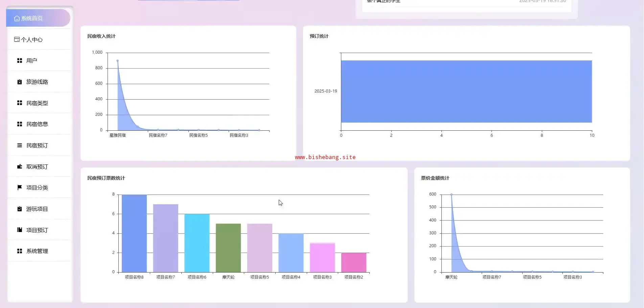Click the list icon beside 民宿预订
This screenshot has height=308, width=644.
[20, 145]
